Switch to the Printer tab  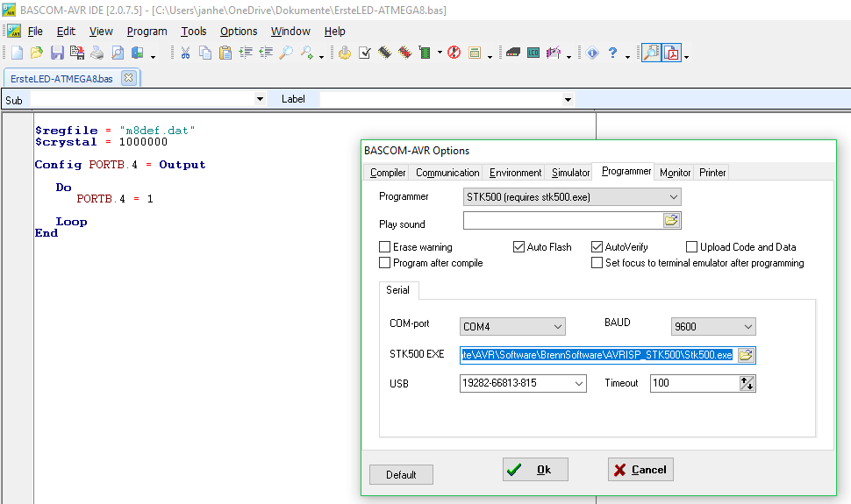pyautogui.click(x=712, y=173)
